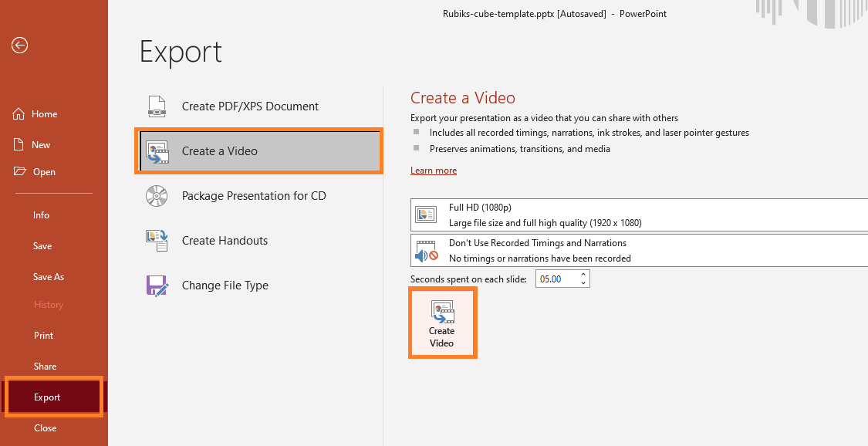Screen dimensions: 868x446
Task: Click the Create a Video filmstrip icon
Action: (157, 150)
